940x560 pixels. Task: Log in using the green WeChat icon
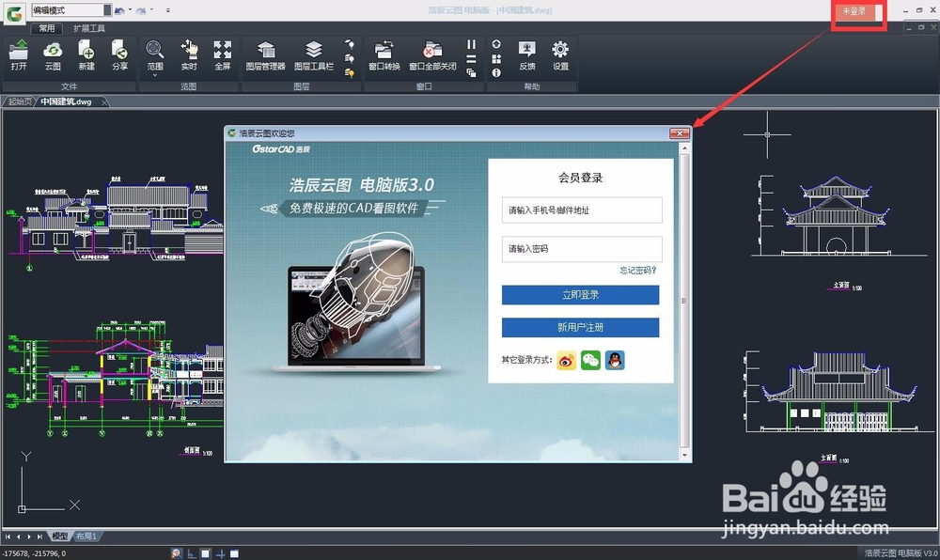click(x=590, y=360)
